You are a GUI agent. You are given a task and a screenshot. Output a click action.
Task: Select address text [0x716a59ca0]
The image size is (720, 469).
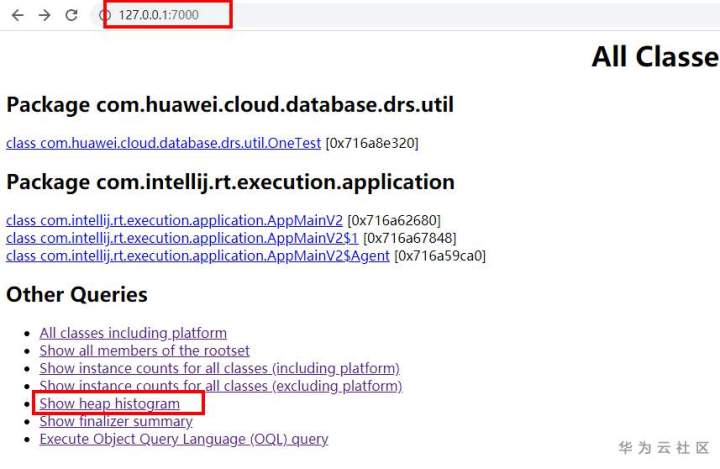click(440, 255)
